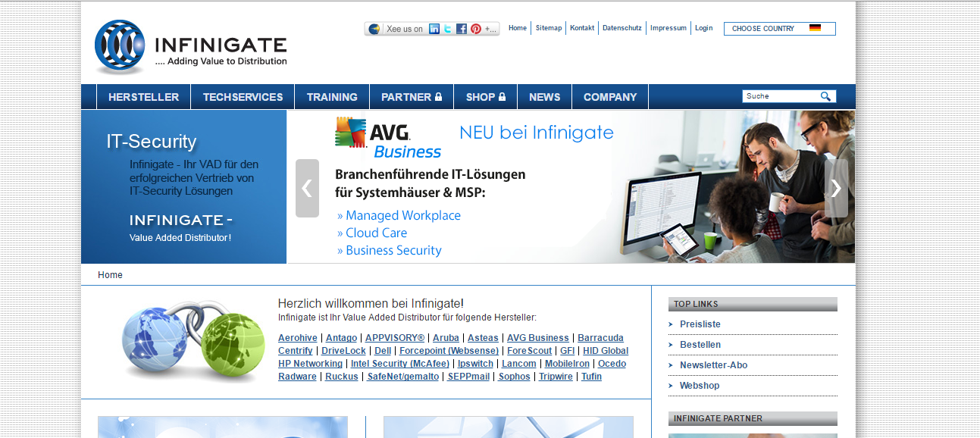
Task: Open the ForeScout manufacturer link
Action: pyautogui.click(x=530, y=351)
